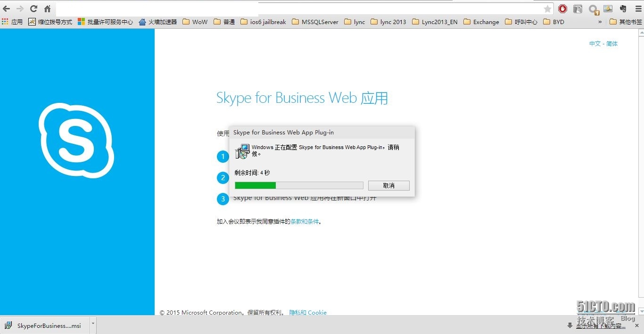
Task: Change language via 中文 - 简体 link
Action: pyautogui.click(x=603, y=43)
